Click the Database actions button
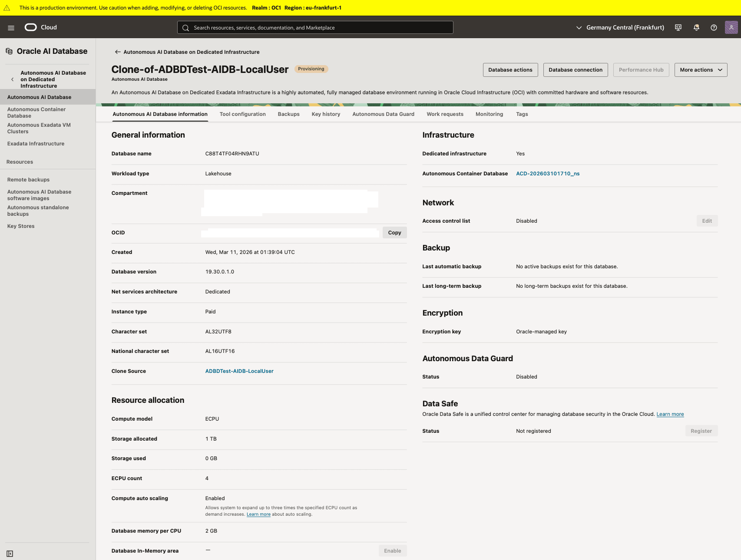Viewport: 741px width, 560px height. click(x=510, y=70)
